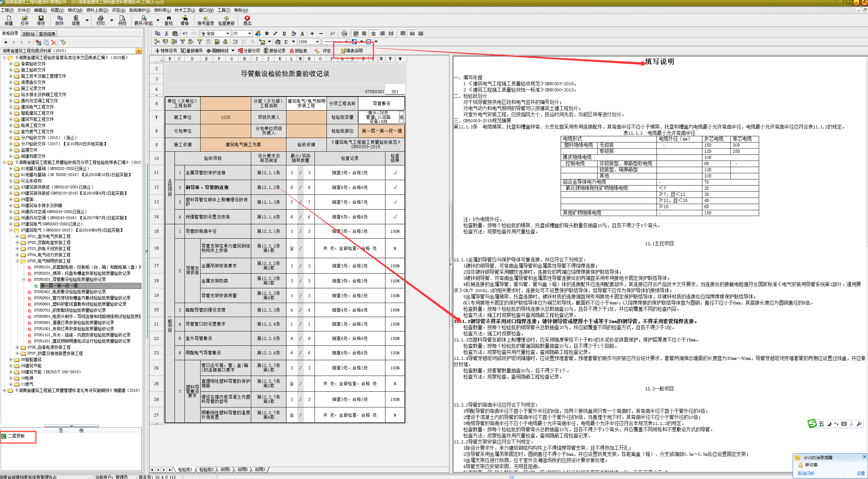Switch to the 说明1 sheet tab
The image size is (868, 479).
[225, 469]
